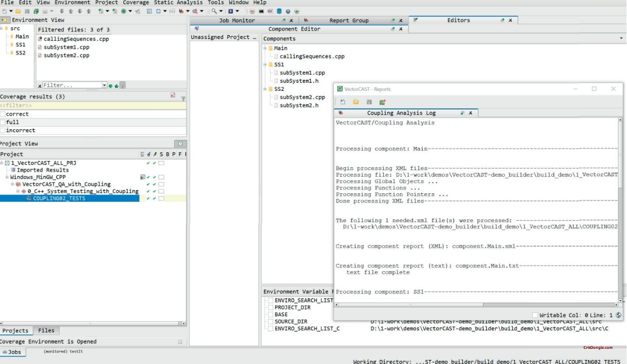The width and height of the screenshot is (627, 364).
Task: Collapse the Windows_MinGW_CPP tree node
Action: click(7, 177)
